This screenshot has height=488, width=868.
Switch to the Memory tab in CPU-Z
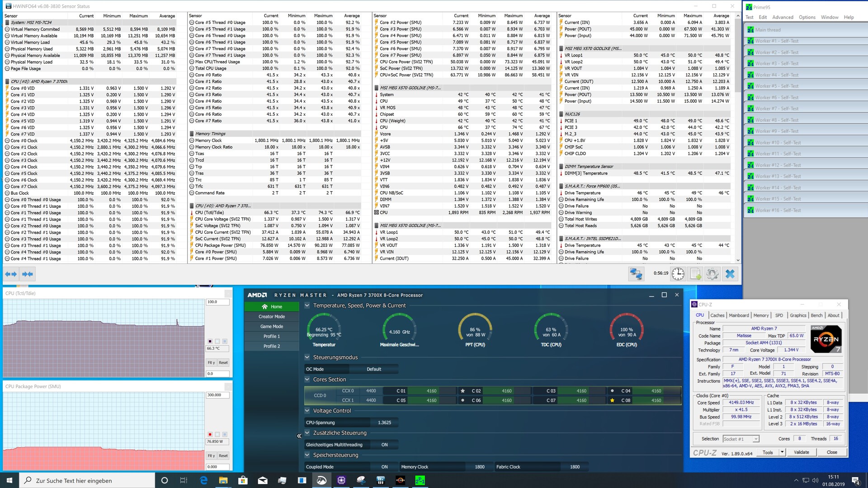[x=761, y=315]
